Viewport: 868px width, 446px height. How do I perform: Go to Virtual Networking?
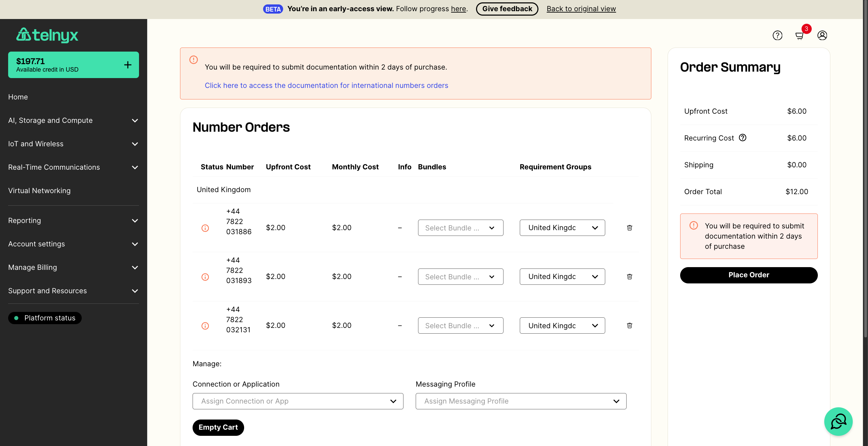39,191
